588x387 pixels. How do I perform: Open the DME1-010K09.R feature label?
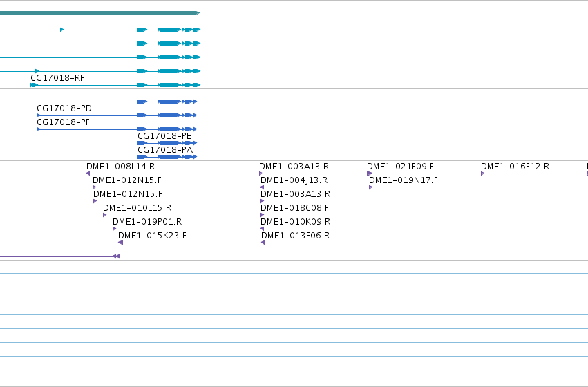click(x=296, y=222)
